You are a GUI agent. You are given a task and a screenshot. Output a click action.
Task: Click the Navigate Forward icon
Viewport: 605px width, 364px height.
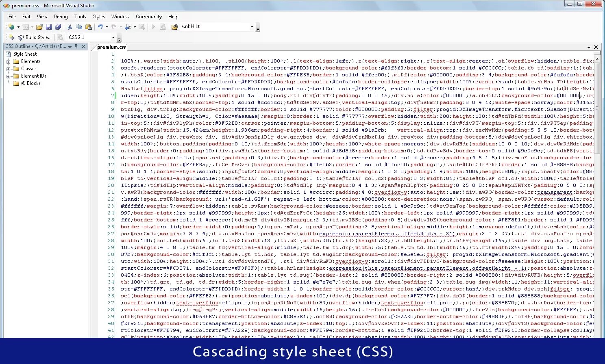click(x=141, y=27)
